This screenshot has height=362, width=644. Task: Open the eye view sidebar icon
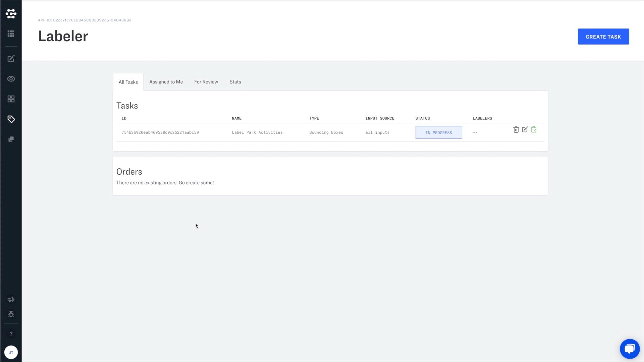click(x=11, y=79)
